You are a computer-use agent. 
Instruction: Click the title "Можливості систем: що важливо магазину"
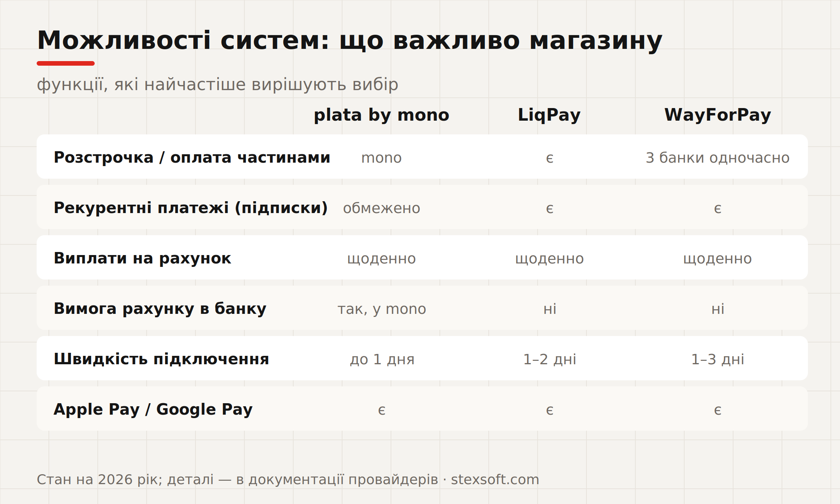pyautogui.click(x=349, y=40)
